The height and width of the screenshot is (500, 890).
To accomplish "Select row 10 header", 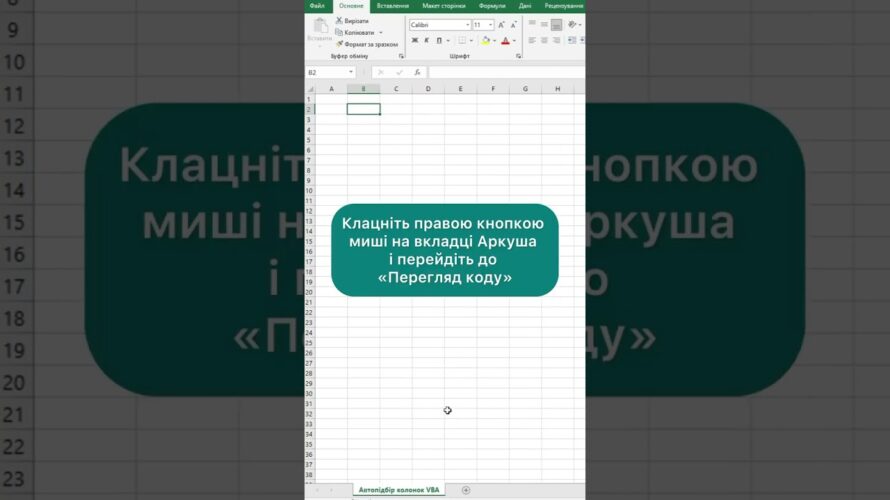I will coord(309,191).
